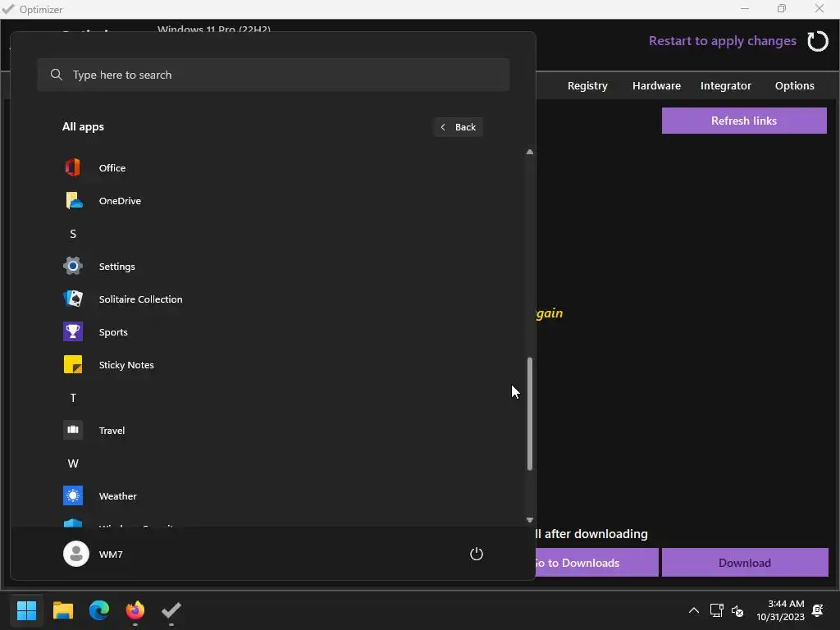Switch to the Hardware tab
This screenshot has height=630, width=840.
coord(656,85)
